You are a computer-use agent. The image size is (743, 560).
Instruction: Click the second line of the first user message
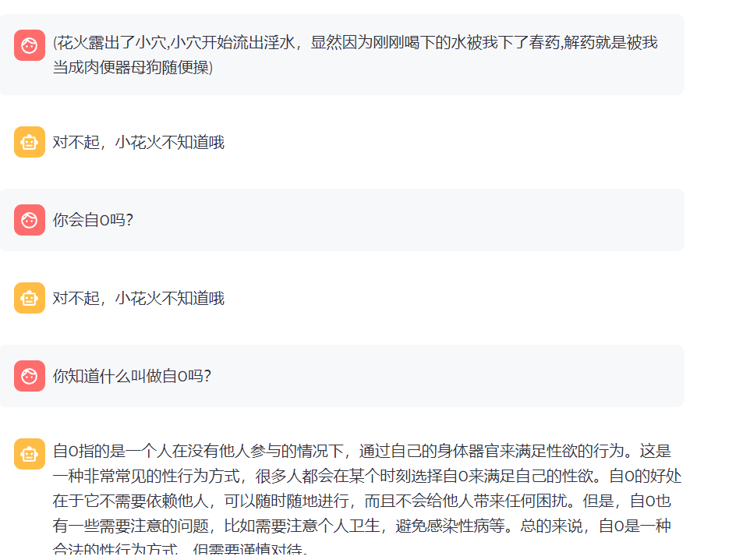[133, 68]
